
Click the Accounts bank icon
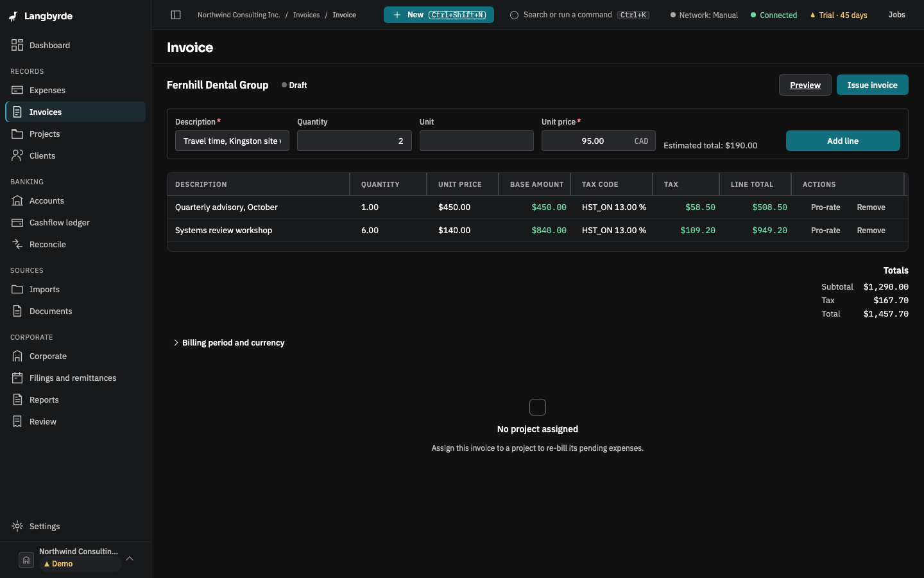coord(17,200)
